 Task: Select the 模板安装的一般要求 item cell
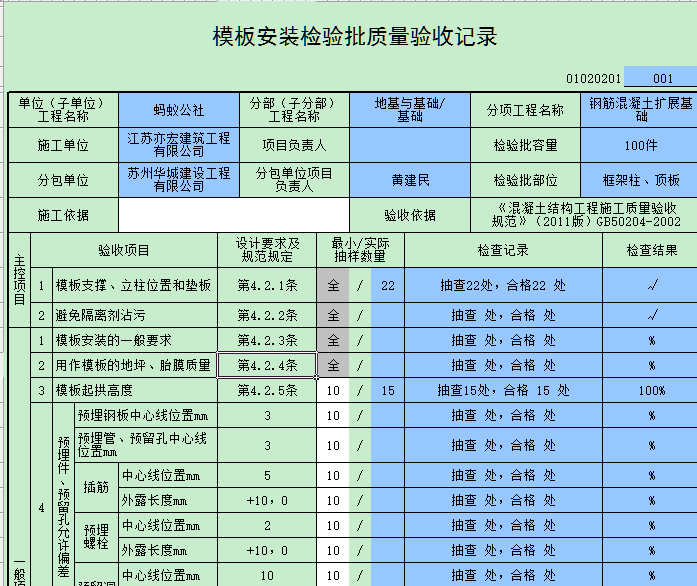click(135, 341)
